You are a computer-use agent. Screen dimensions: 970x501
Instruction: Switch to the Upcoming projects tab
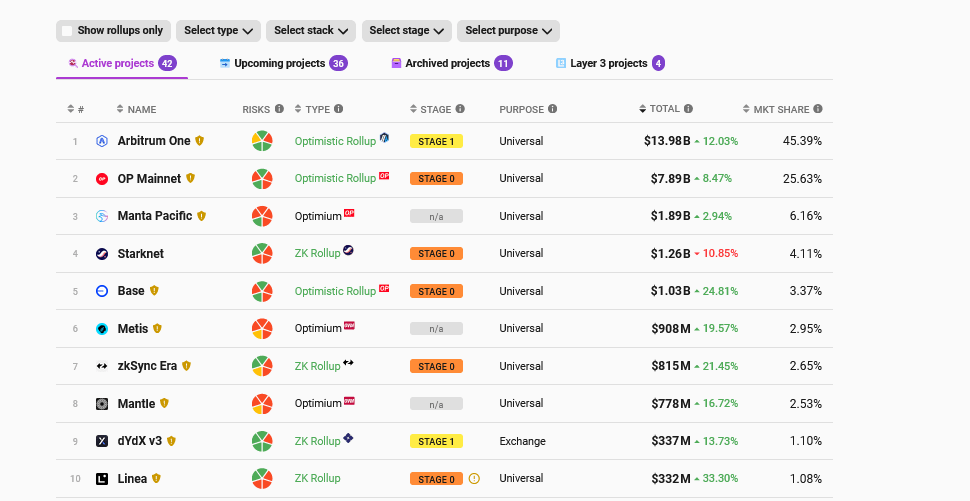click(279, 63)
